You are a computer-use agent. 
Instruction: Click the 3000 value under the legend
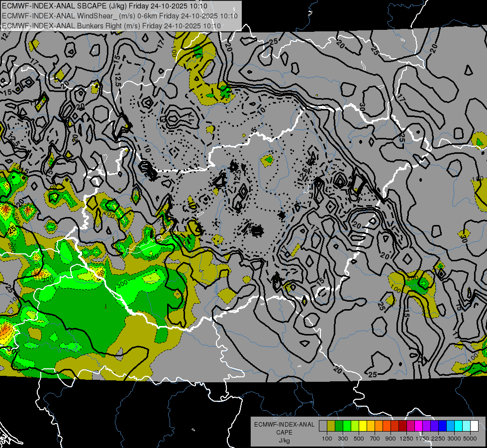tap(454, 439)
